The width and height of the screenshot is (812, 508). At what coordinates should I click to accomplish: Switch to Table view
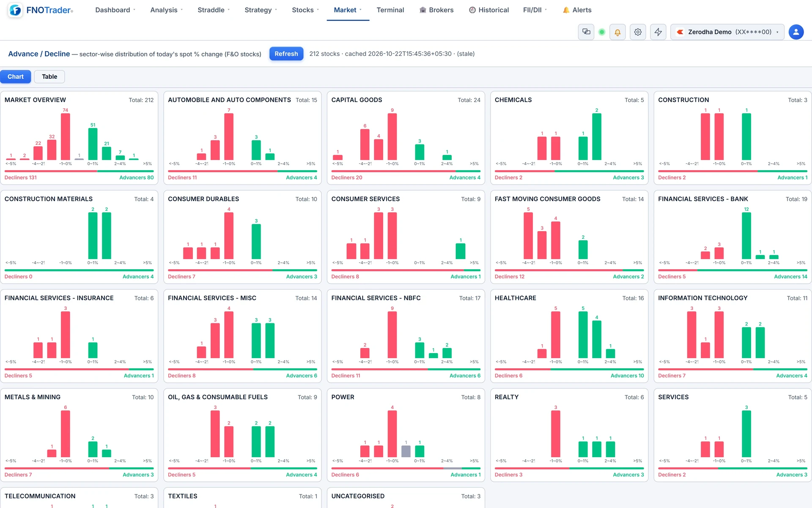tap(49, 77)
